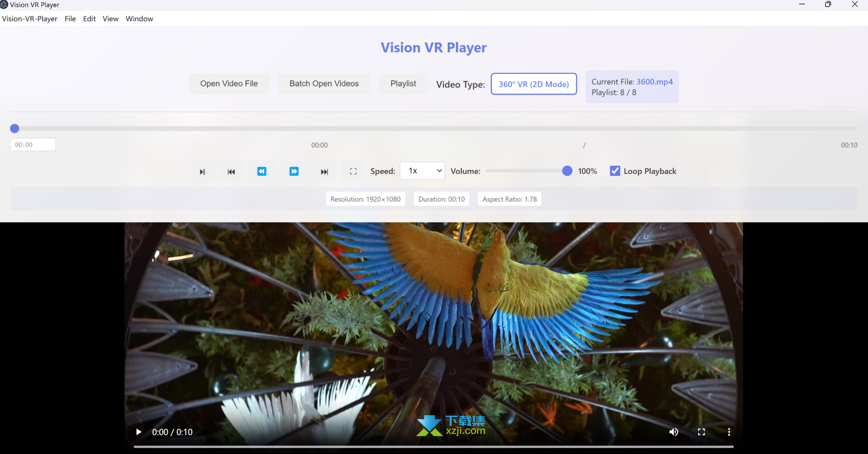
Task: Click the 00:10 total time label
Action: [849, 145]
